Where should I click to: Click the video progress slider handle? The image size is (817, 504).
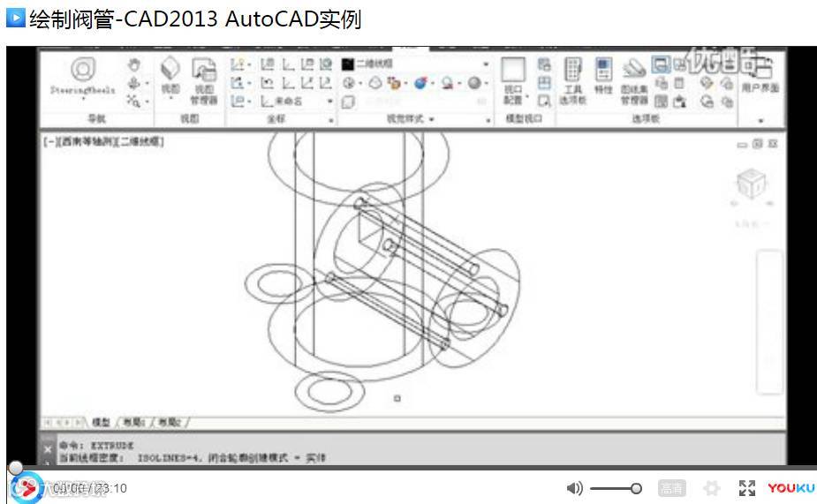coord(16,468)
